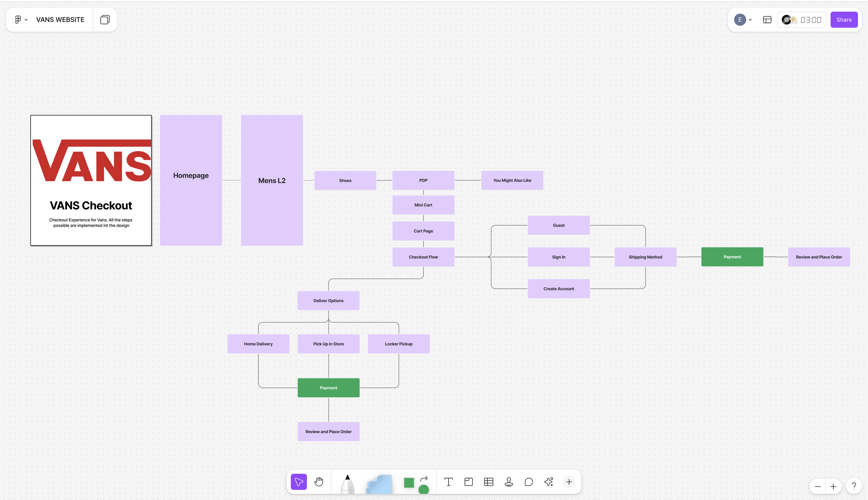
Task: Insert a table from toolbar
Action: [489, 482]
